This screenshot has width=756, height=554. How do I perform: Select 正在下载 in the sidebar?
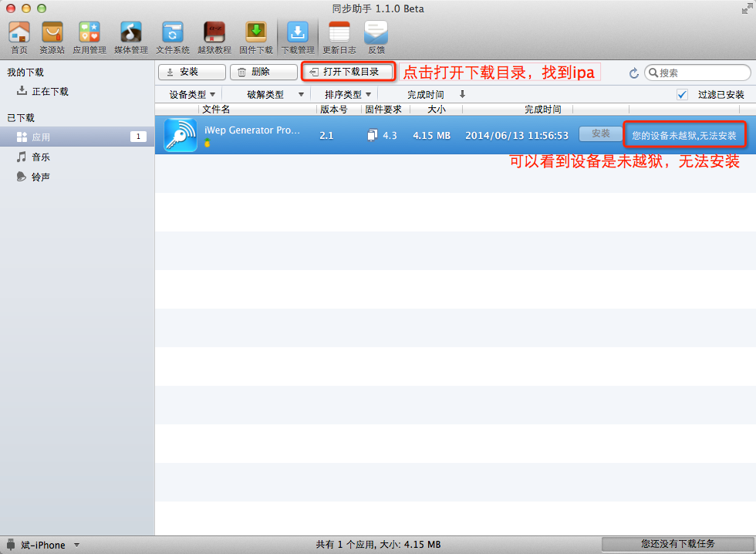pos(51,91)
